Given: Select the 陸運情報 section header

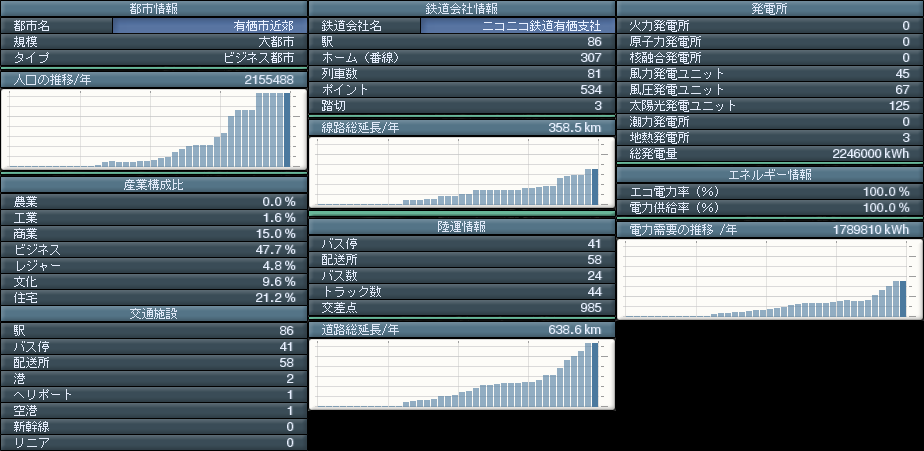Looking at the screenshot, I should point(461,227).
